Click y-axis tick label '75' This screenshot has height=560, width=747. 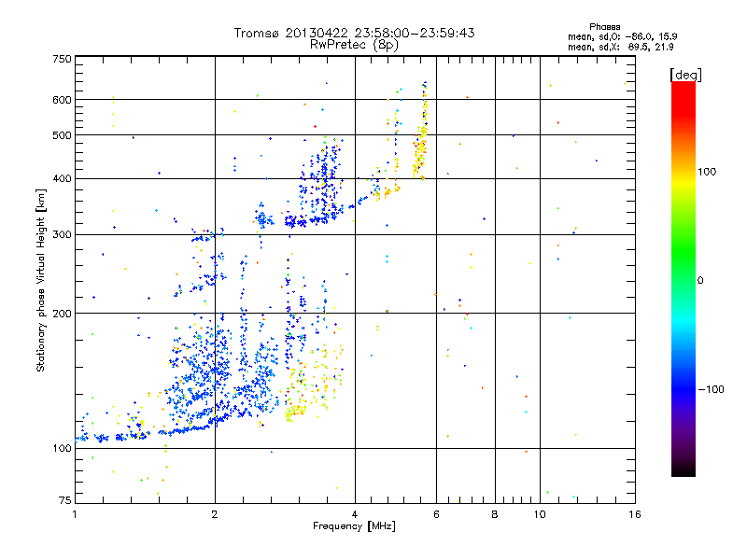click(65, 500)
